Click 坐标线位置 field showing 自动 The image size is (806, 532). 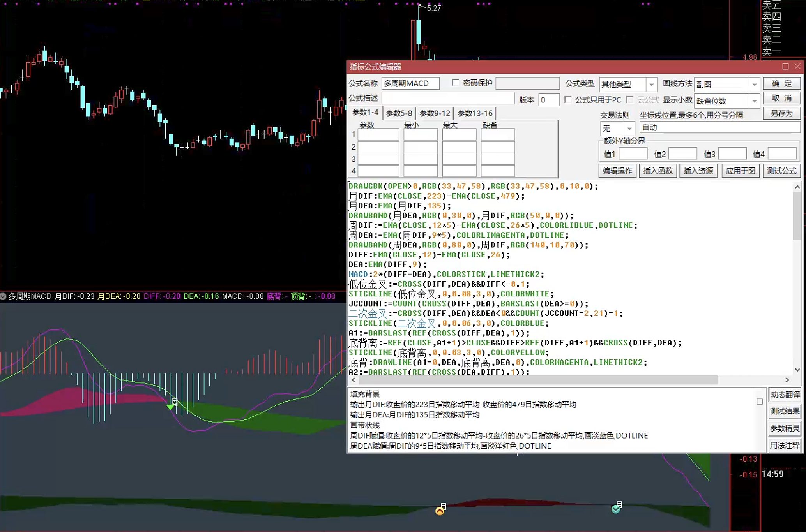tap(720, 127)
